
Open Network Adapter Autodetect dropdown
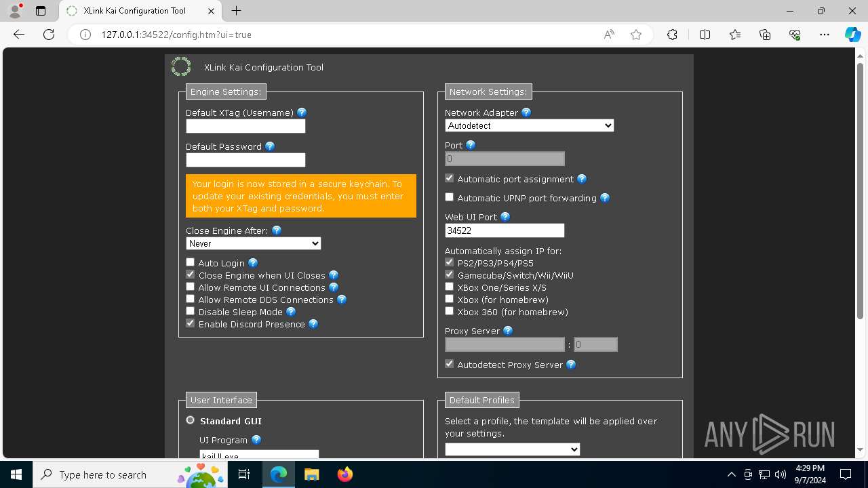[530, 125]
